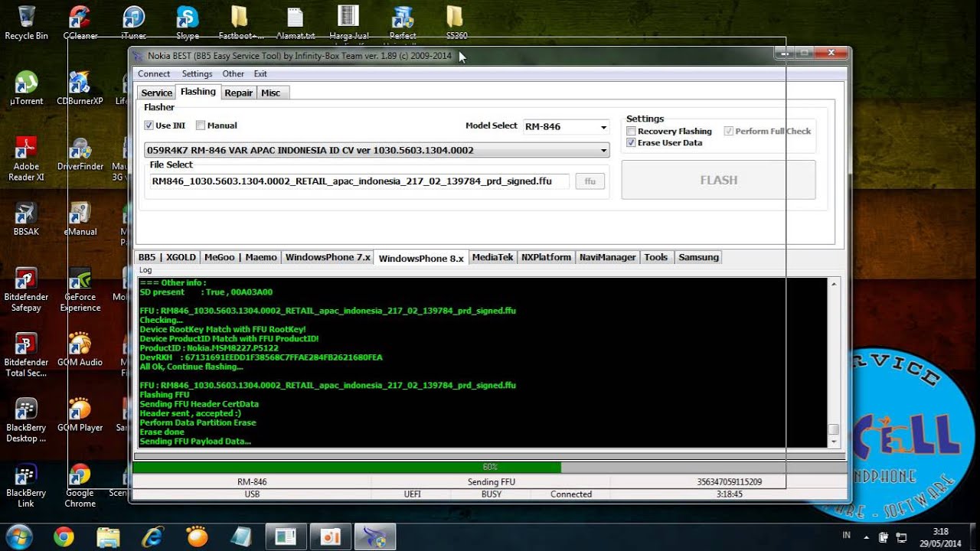Enable the Recovery Flashing checkbox
The image size is (980, 551).
[x=631, y=132]
